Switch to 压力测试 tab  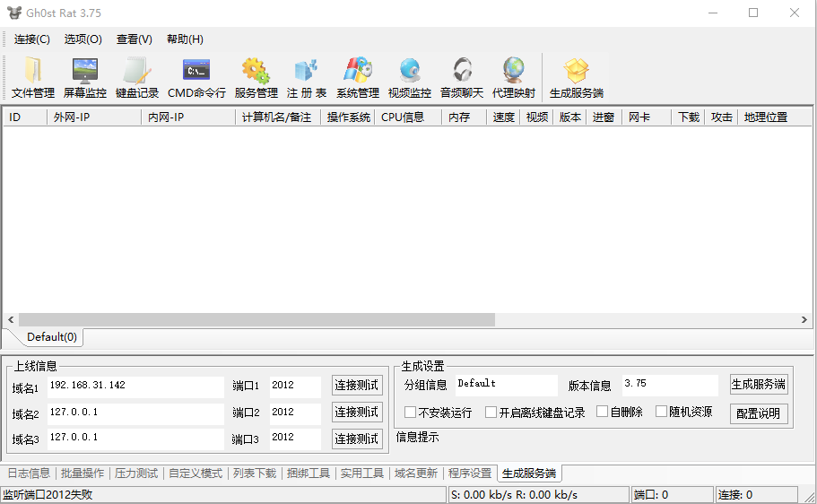136,474
